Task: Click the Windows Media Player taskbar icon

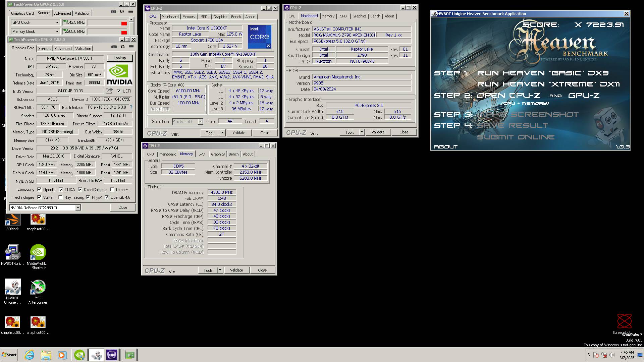Action: point(62,355)
